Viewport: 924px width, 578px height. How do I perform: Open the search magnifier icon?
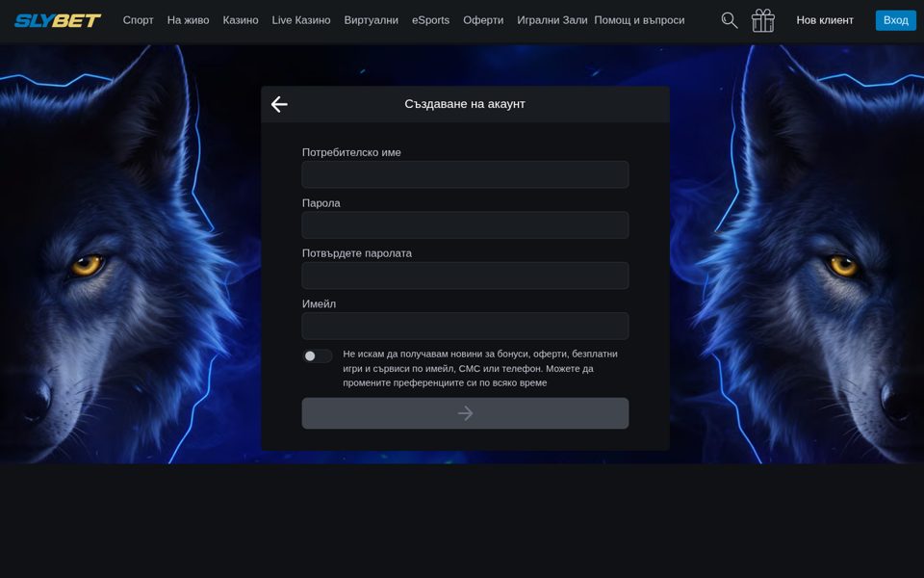[729, 20]
